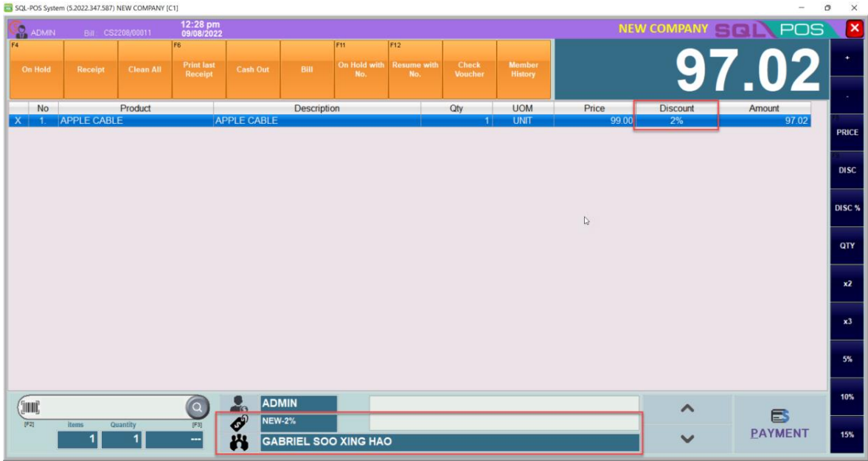
Task: Click the admin avatar icon in purple header
Action: [x=18, y=30]
